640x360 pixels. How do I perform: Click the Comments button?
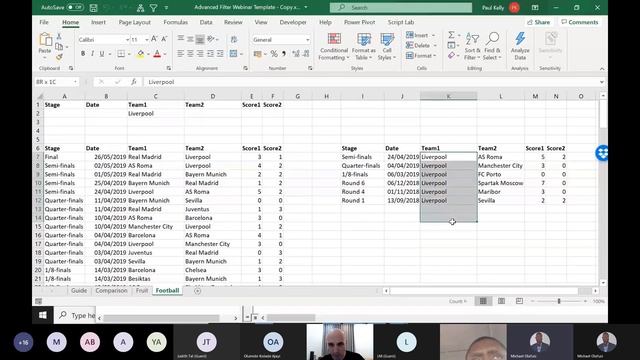[580, 22]
